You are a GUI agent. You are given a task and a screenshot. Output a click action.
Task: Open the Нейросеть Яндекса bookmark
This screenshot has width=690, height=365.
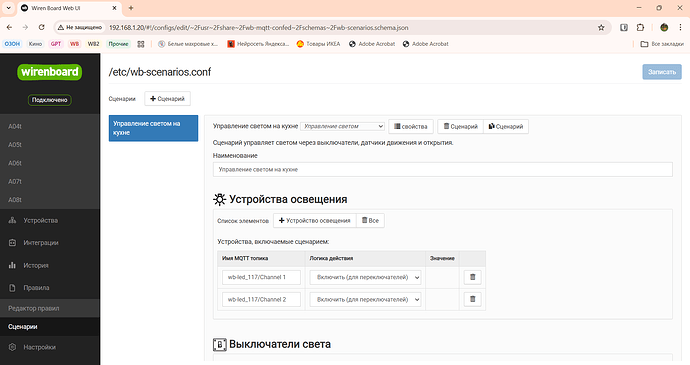click(x=258, y=44)
